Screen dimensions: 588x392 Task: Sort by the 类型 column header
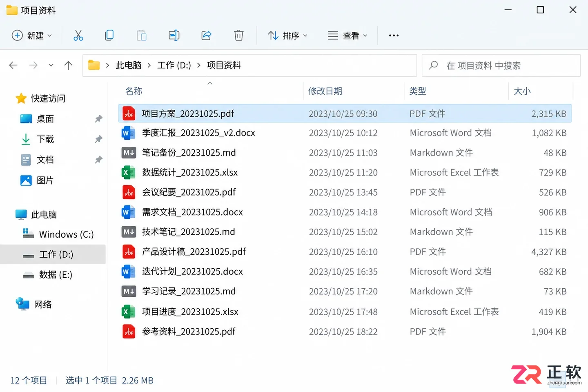coord(418,91)
